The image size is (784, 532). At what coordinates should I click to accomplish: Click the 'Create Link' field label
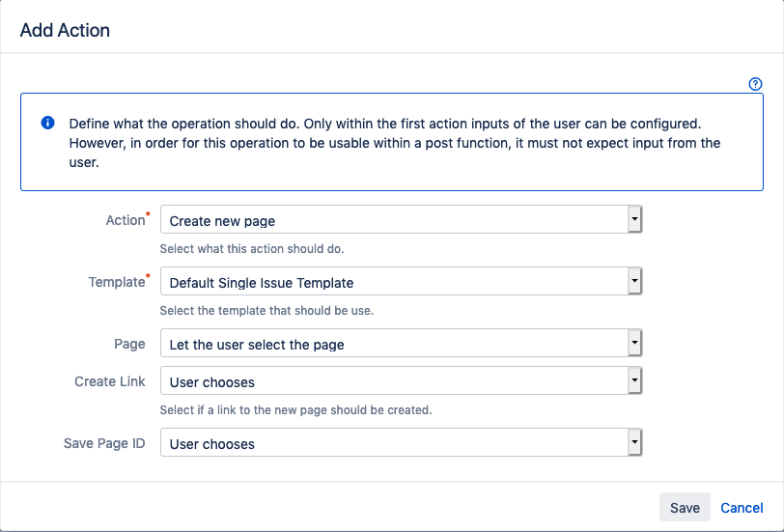(110, 381)
